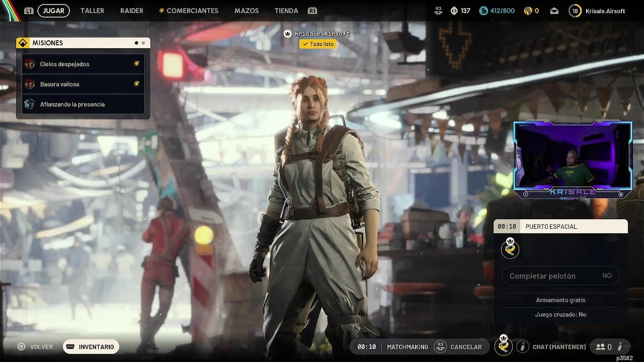Click the squad leader emblem in Puerto Espacial panel
The width and height of the screenshot is (644, 362).
510,248
